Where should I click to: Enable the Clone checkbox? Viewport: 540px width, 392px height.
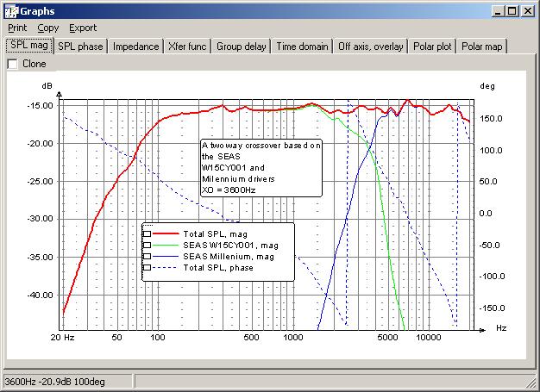[12, 64]
